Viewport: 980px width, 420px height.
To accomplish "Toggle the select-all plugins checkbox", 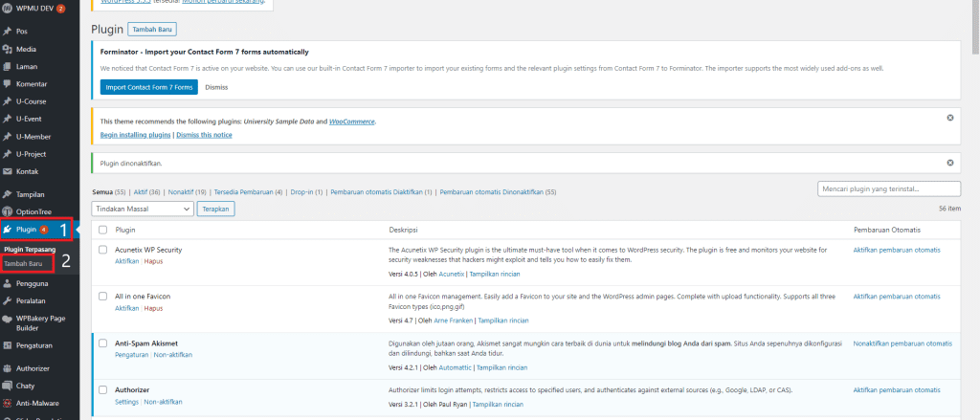I will pyautogui.click(x=103, y=230).
